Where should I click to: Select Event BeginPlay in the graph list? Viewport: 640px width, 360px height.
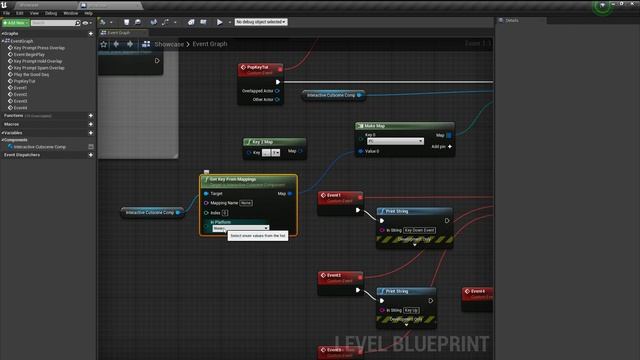pos(29,54)
